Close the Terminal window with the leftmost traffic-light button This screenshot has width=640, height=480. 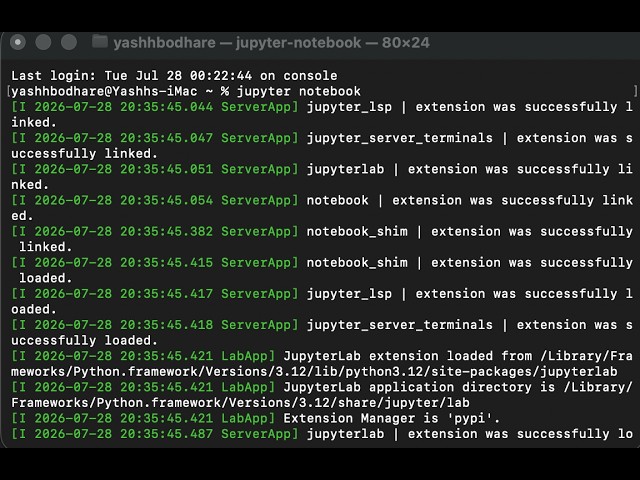tap(18, 42)
